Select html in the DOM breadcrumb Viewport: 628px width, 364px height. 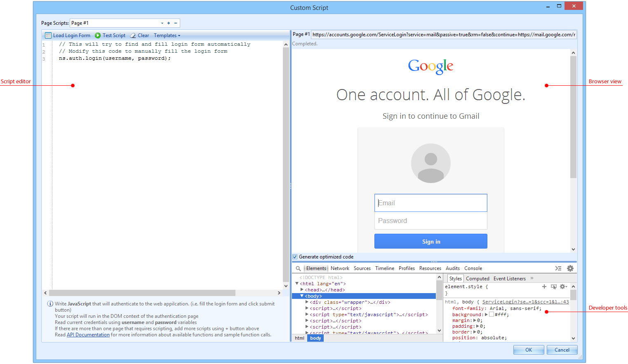click(300, 338)
